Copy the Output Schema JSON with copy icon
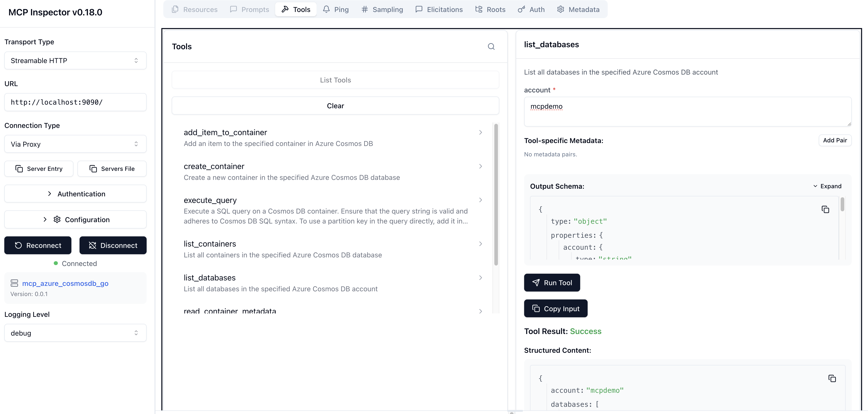Image resolution: width=868 pixels, height=414 pixels. point(825,209)
